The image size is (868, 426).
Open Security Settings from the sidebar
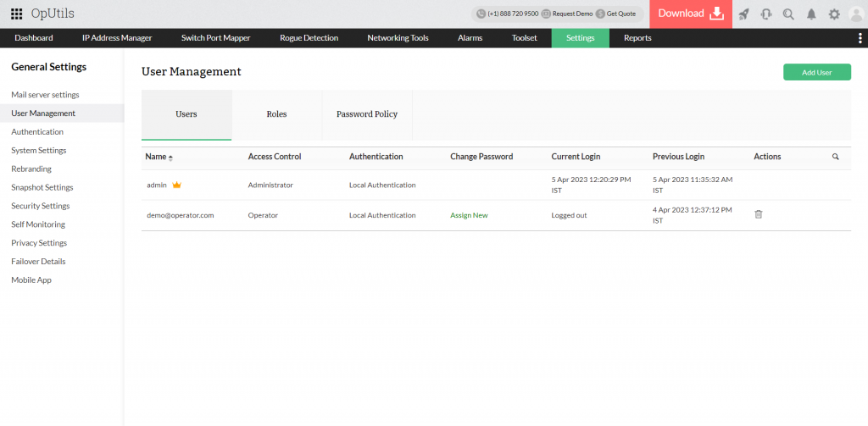(x=40, y=206)
